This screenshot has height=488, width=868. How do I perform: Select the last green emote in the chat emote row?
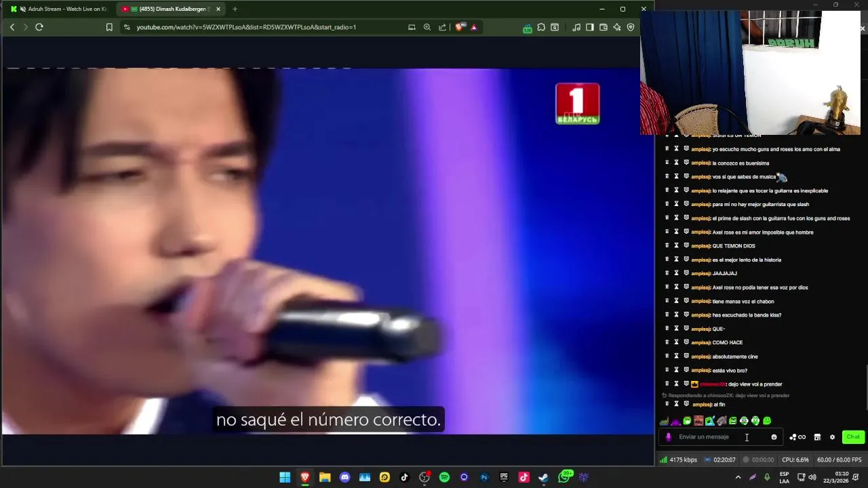[767, 421]
